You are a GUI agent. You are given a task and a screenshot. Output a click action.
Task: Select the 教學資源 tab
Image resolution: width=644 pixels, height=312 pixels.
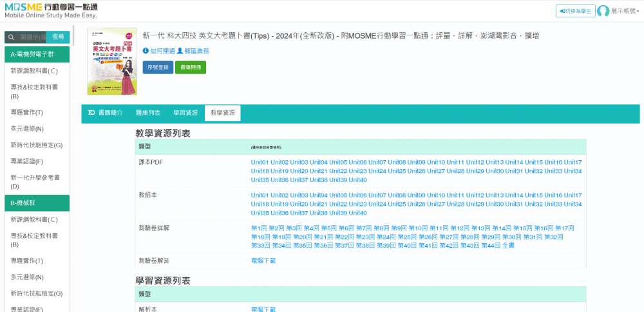click(222, 113)
